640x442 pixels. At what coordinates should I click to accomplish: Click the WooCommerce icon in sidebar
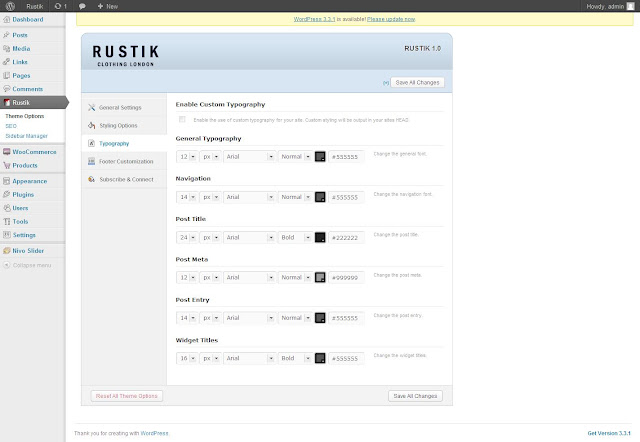pos(7,152)
